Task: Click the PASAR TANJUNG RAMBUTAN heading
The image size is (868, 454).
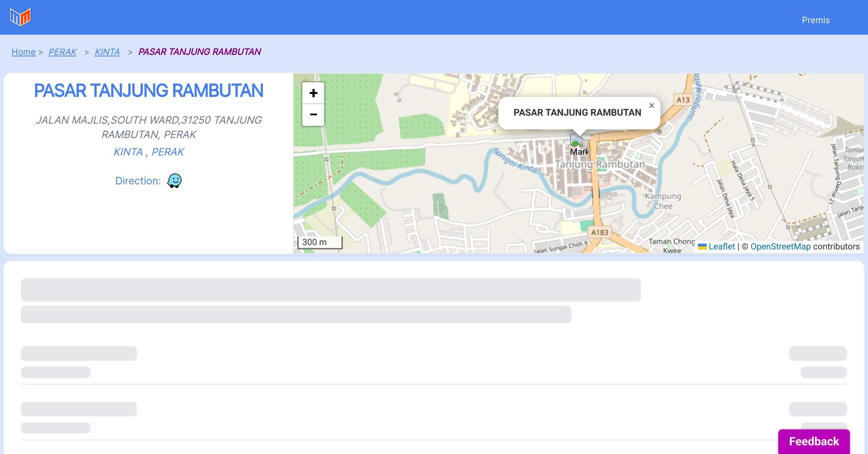Action: pos(149,91)
